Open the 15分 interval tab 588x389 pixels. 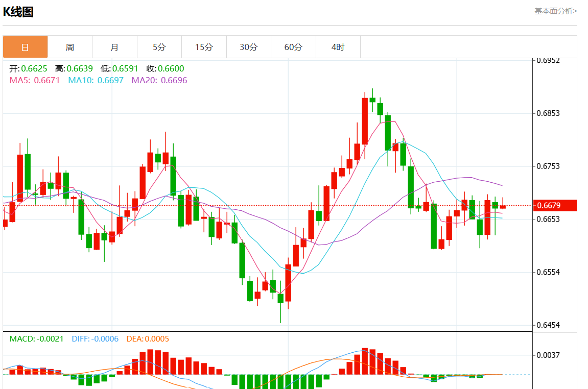click(204, 47)
